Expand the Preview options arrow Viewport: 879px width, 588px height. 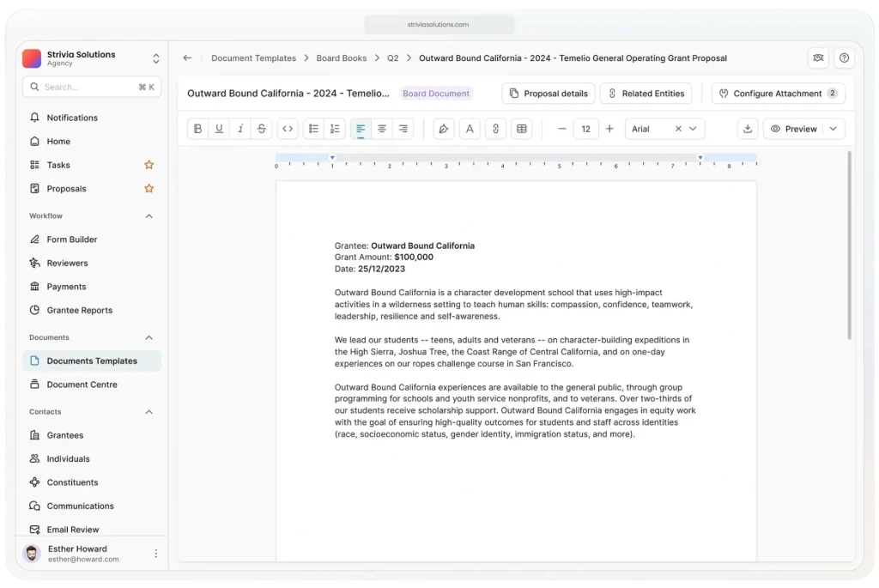pyautogui.click(x=833, y=129)
